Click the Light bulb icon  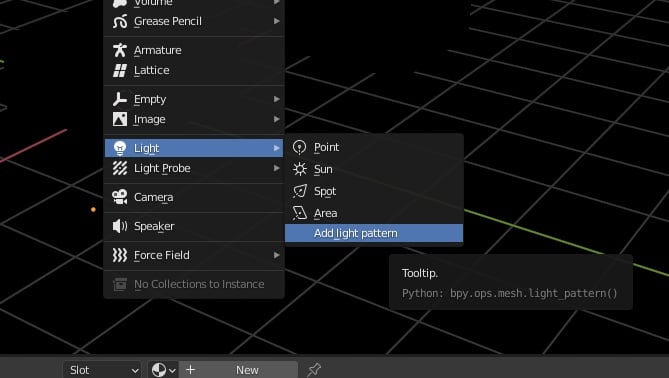click(x=120, y=148)
